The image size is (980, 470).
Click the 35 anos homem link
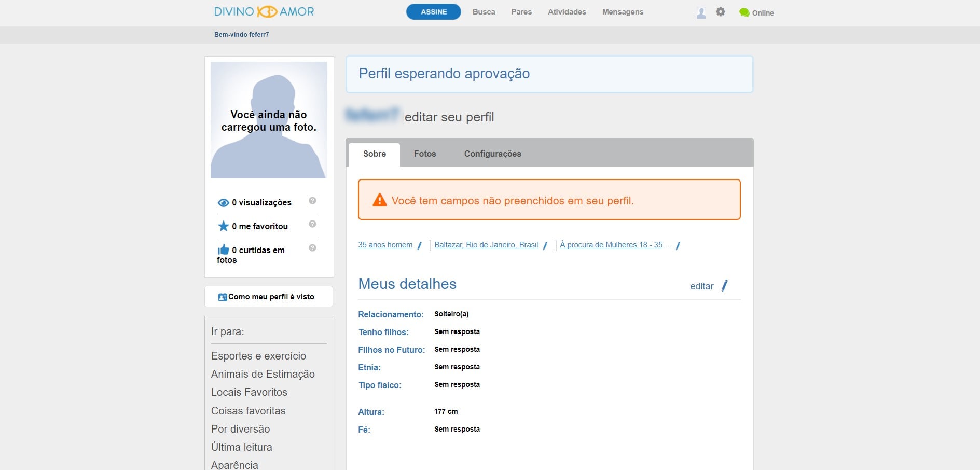(x=385, y=245)
